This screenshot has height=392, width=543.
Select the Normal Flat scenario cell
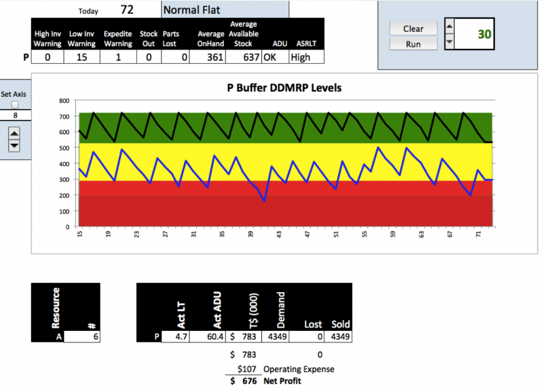pos(225,10)
